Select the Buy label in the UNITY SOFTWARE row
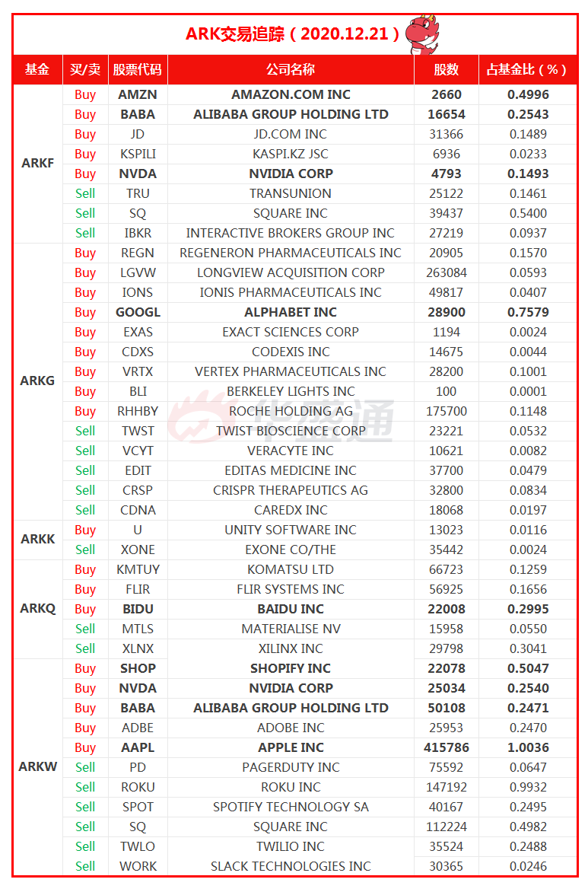The image size is (588, 892). tap(85, 530)
